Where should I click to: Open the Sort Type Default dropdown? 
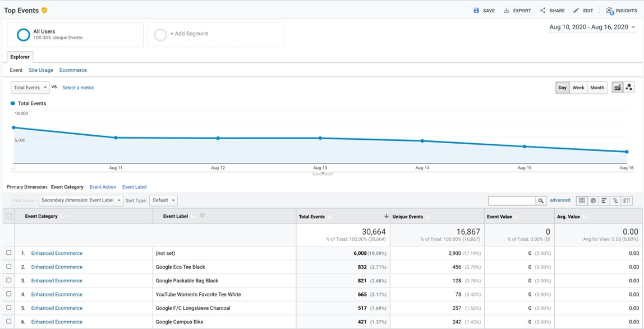163,200
